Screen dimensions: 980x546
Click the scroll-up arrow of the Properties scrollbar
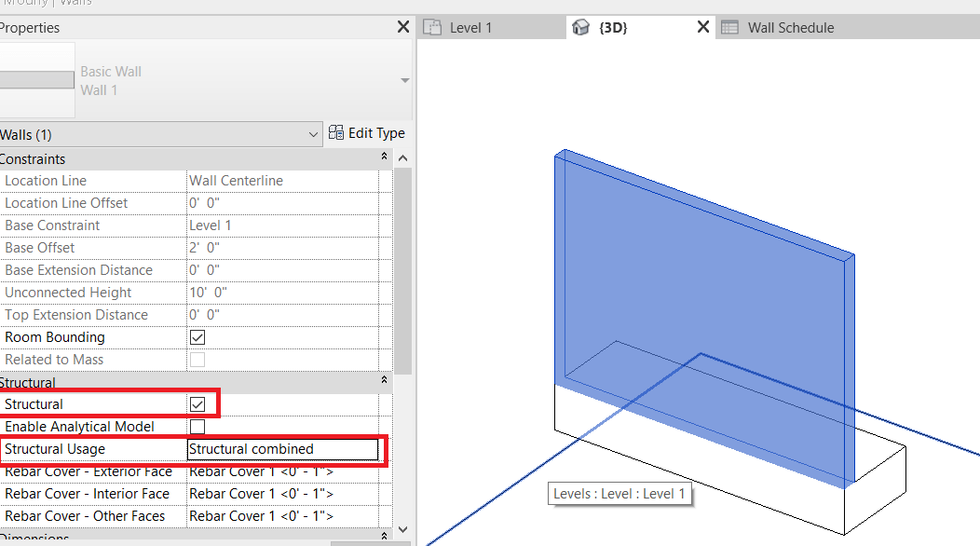point(402,157)
